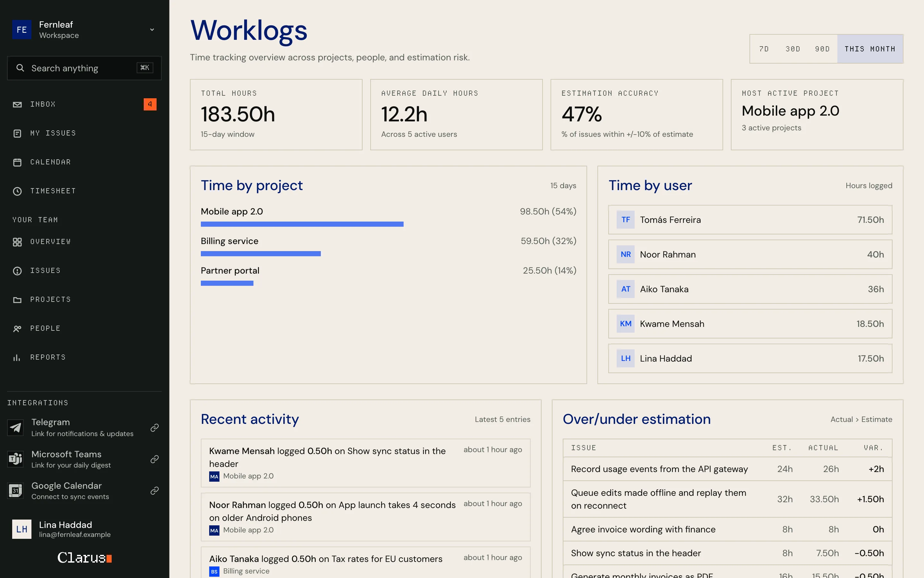
Task: Open Kwame Mensah's 18.50h row
Action: click(x=750, y=324)
